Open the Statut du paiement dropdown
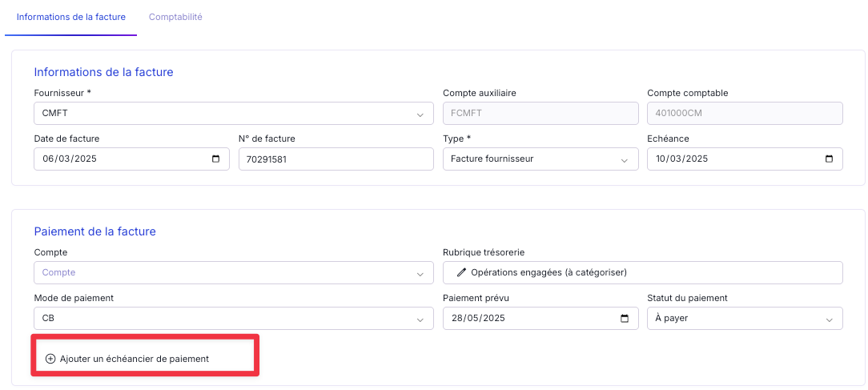The image size is (868, 390). pyautogui.click(x=745, y=319)
